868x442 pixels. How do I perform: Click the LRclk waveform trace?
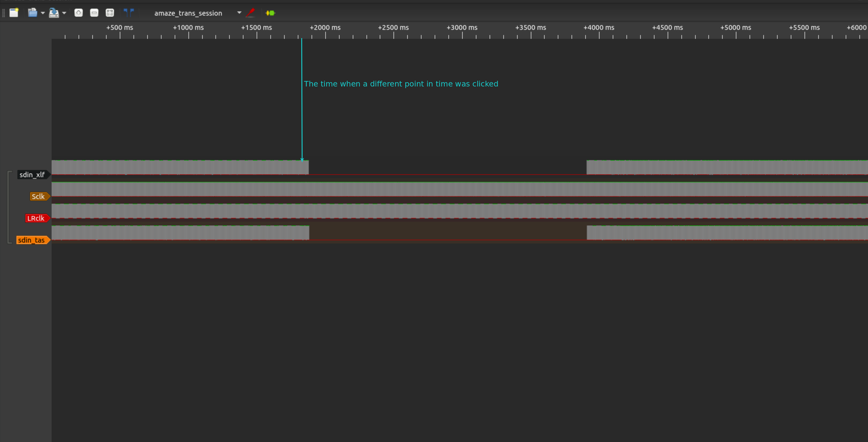coord(460,211)
